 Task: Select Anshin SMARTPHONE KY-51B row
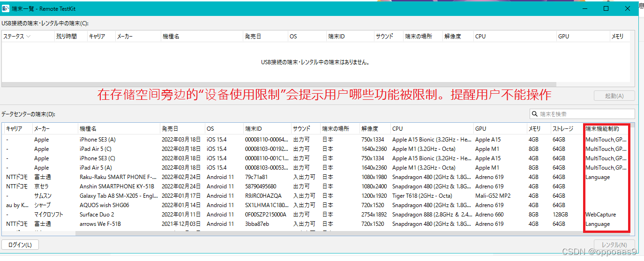pyautogui.click(x=316, y=186)
